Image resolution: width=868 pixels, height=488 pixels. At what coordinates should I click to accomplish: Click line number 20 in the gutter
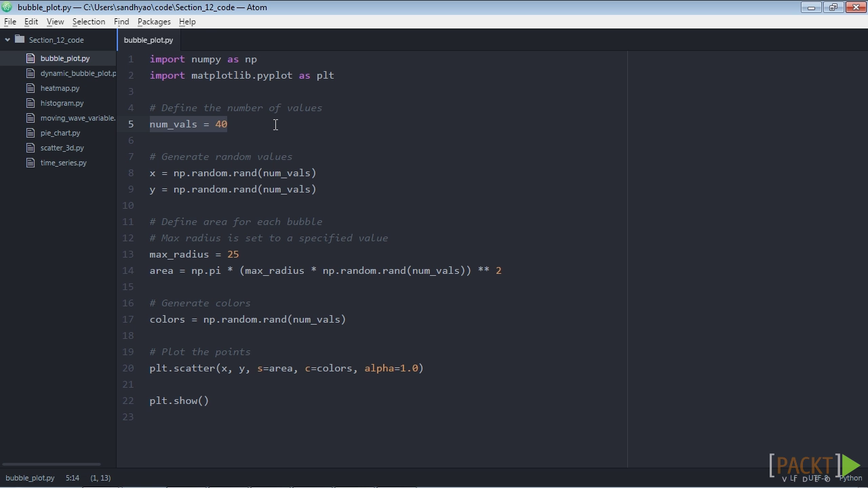(128, 368)
